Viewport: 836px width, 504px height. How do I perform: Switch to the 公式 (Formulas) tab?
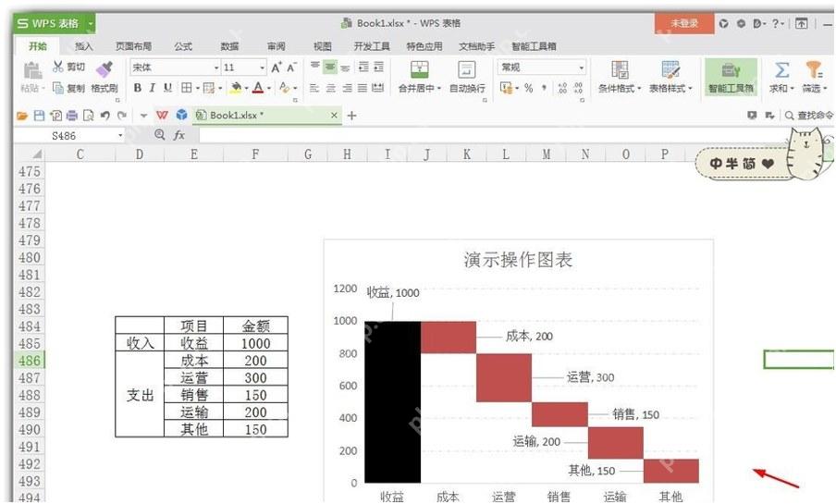pos(183,46)
